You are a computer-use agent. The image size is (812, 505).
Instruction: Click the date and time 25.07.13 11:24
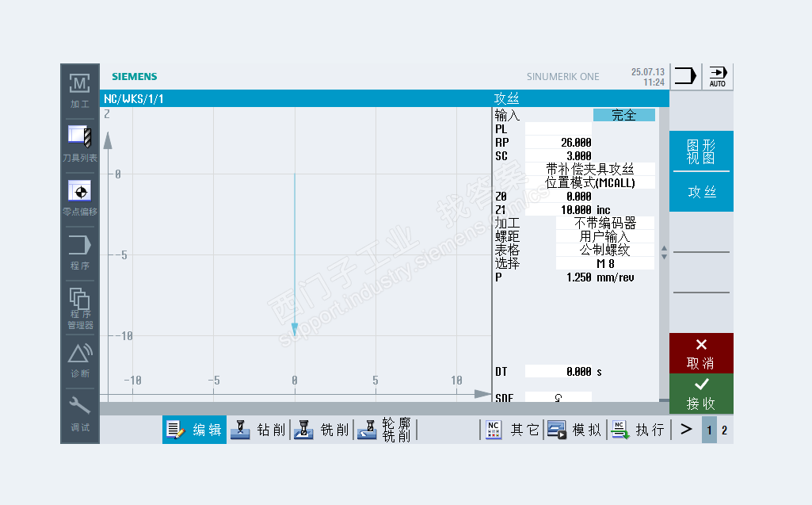pos(648,77)
